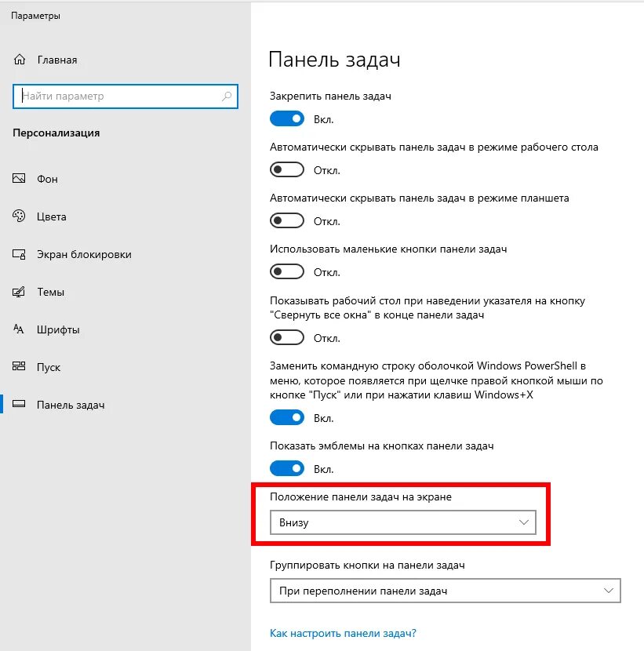Screen dimensions: 644x651
Task: Click the Экран блокировки icon
Action: pos(19,254)
